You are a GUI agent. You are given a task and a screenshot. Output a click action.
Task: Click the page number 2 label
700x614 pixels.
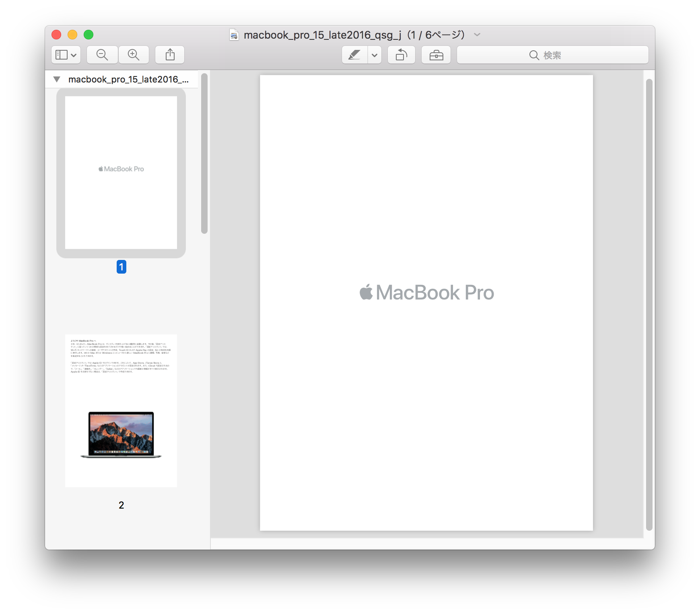121,505
